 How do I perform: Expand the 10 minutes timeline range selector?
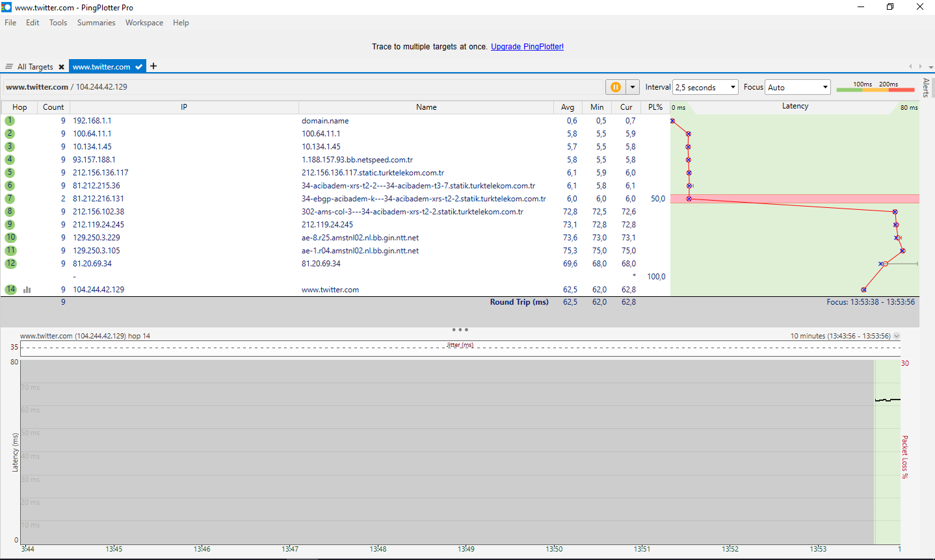click(897, 336)
